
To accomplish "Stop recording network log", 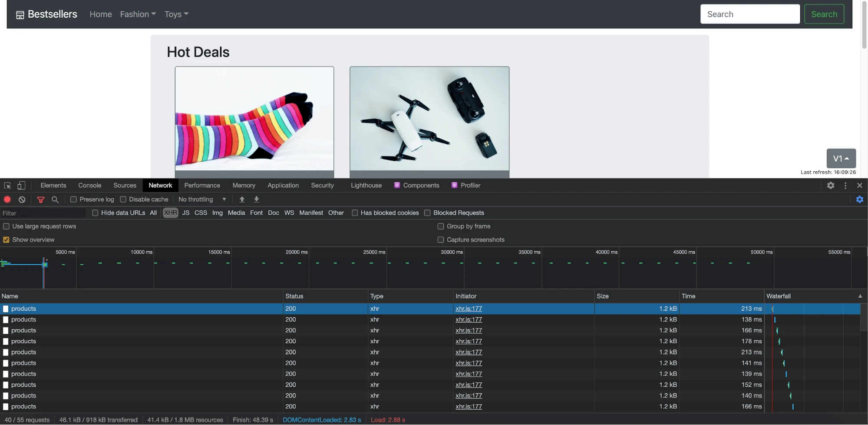I will point(7,199).
